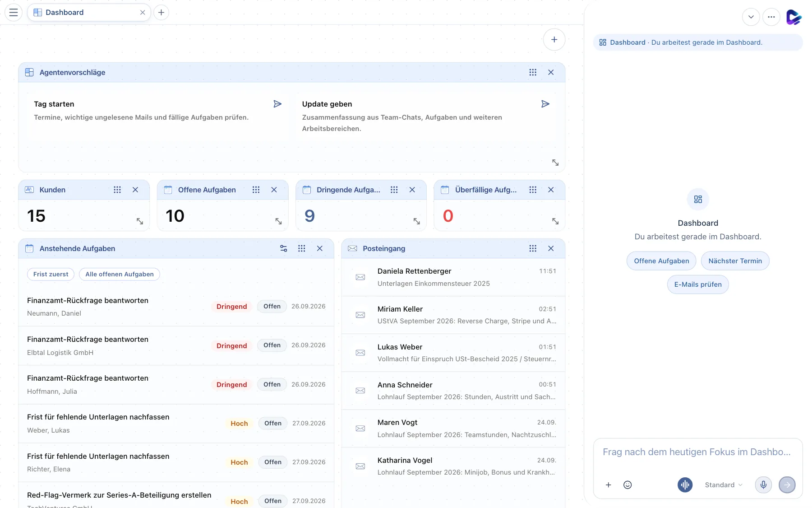Click the audio waveform button in chat
Viewport: 812px width, 508px height.
click(685, 485)
